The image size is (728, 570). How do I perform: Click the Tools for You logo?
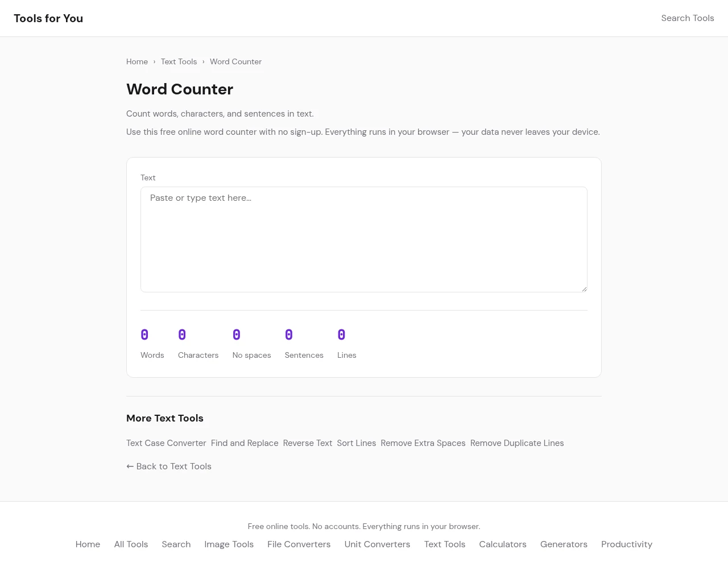tap(48, 18)
